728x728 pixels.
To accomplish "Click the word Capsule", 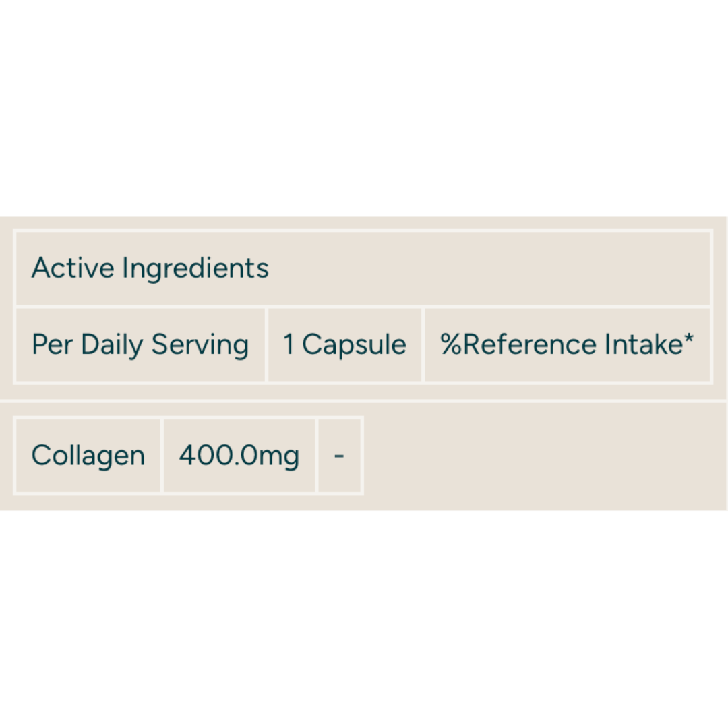I will [x=354, y=345].
